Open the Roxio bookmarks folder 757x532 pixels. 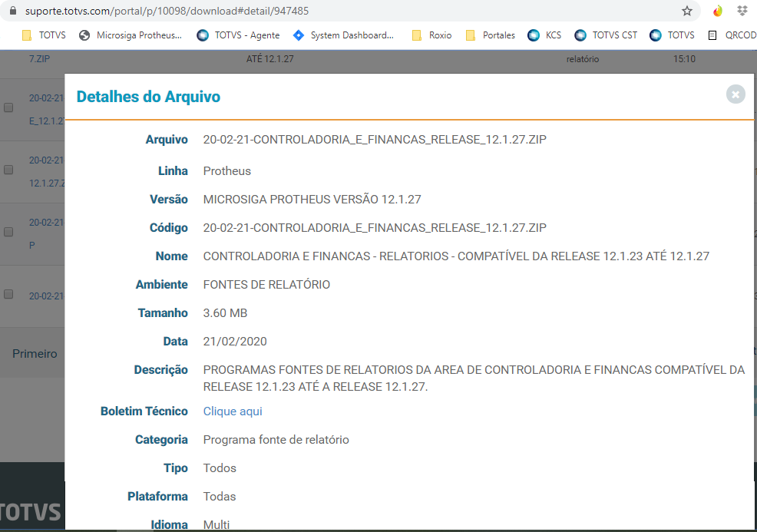click(x=431, y=35)
